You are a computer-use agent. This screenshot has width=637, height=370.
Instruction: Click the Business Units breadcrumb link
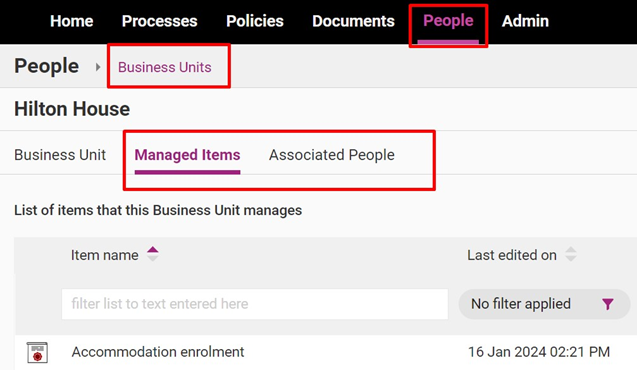point(165,67)
